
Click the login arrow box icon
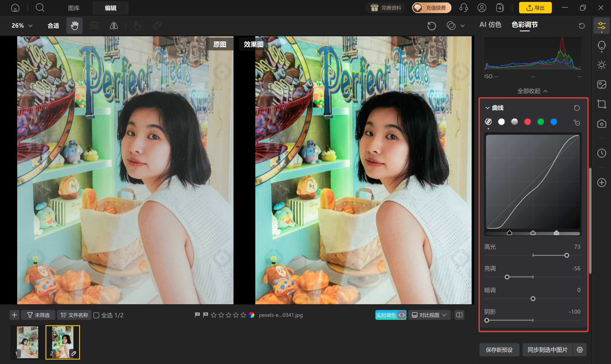[500, 8]
